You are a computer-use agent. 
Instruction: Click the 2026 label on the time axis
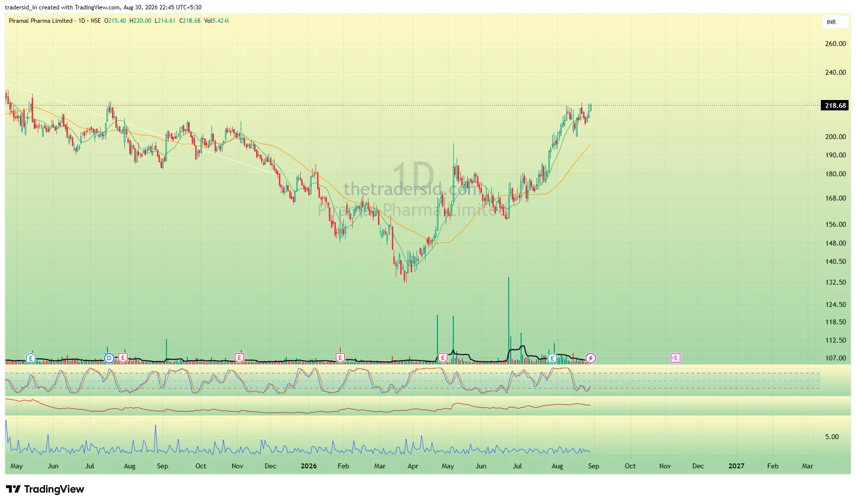pos(309,466)
